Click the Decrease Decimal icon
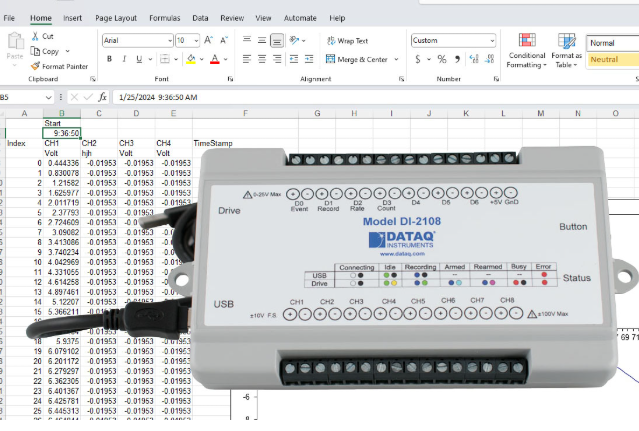This screenshot has width=639, height=431. click(x=489, y=59)
